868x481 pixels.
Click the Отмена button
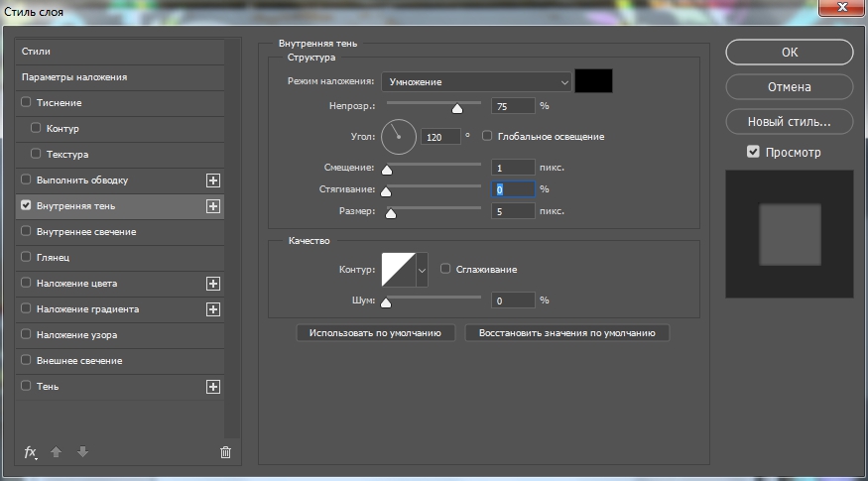790,87
